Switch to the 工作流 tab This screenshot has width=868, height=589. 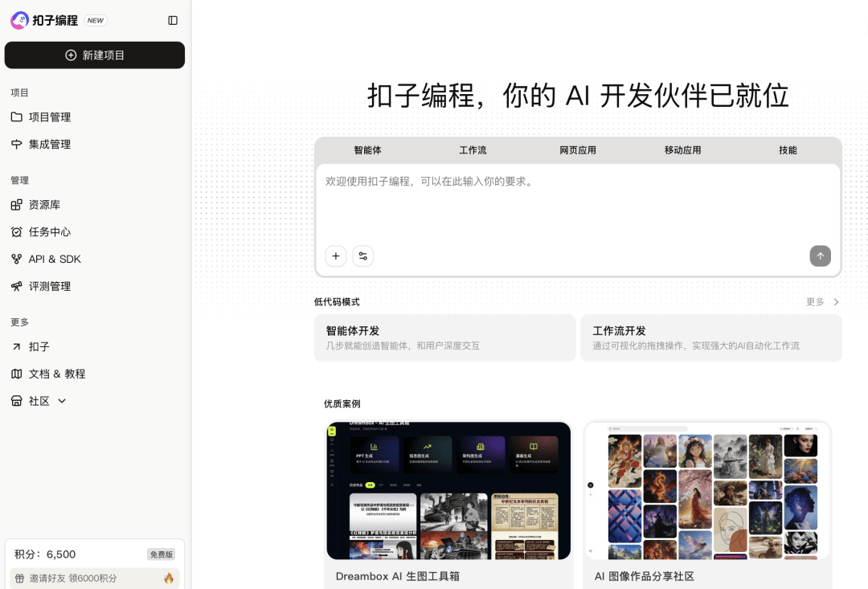click(473, 150)
